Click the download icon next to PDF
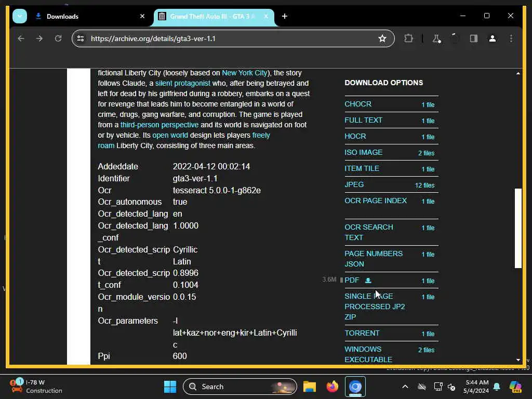This screenshot has width=532, height=399. pos(368,281)
